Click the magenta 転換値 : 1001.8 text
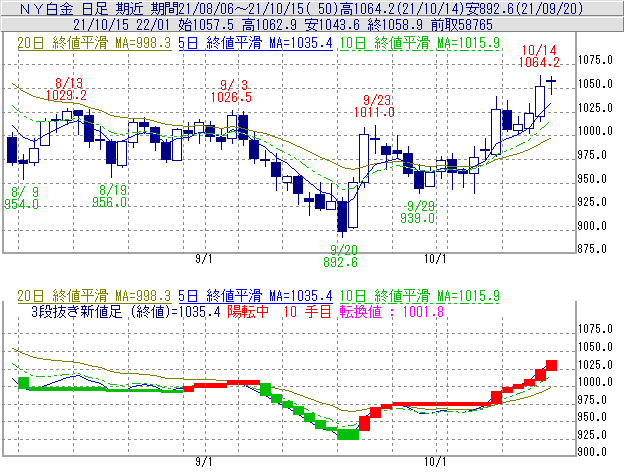 (392, 311)
